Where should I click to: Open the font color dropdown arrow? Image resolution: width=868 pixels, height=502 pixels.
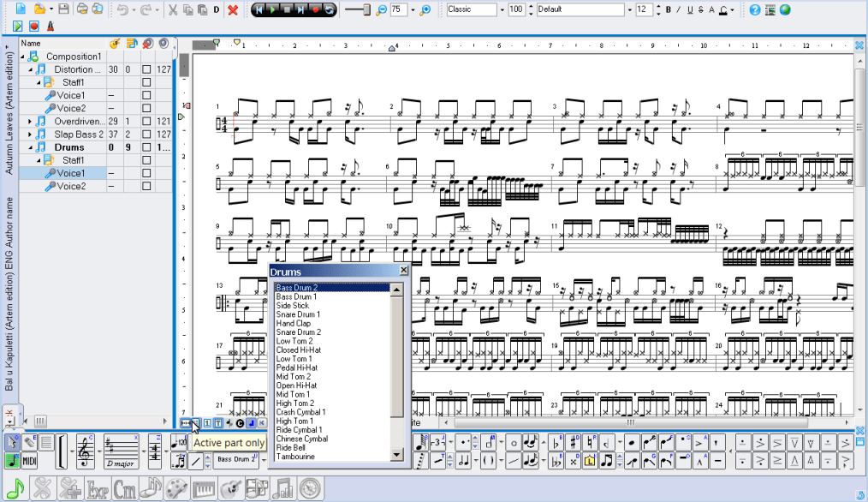[x=733, y=10]
